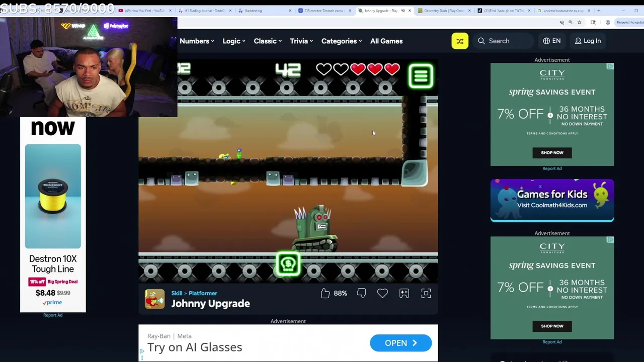Click Relaunch to update button

630,22
